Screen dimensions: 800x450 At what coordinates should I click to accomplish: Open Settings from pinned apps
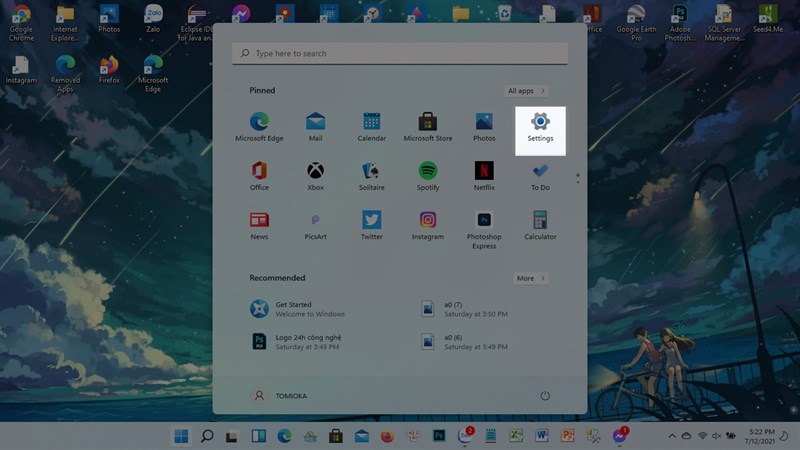(540, 131)
